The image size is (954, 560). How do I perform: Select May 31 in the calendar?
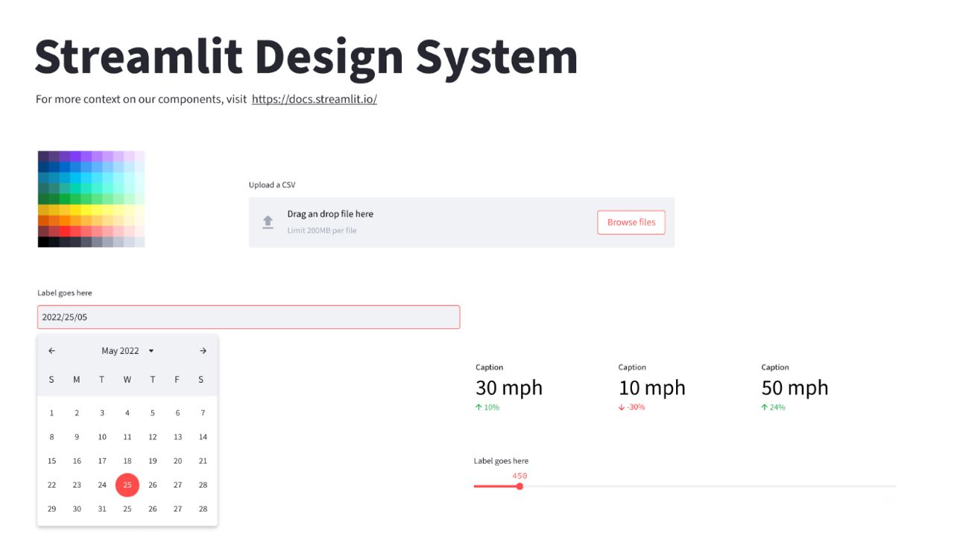pos(102,509)
